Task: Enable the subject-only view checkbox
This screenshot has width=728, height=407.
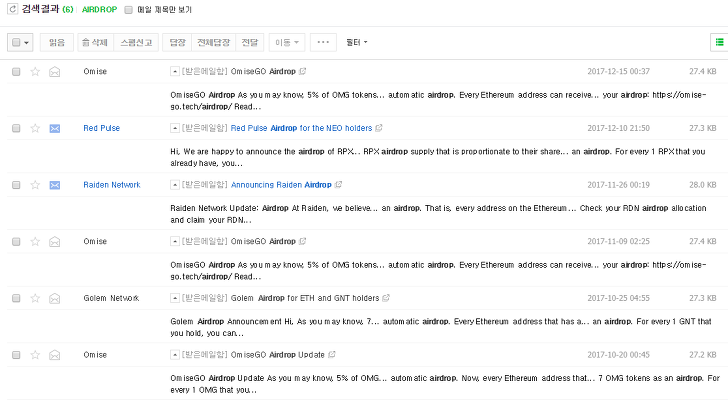Action: [x=129, y=10]
